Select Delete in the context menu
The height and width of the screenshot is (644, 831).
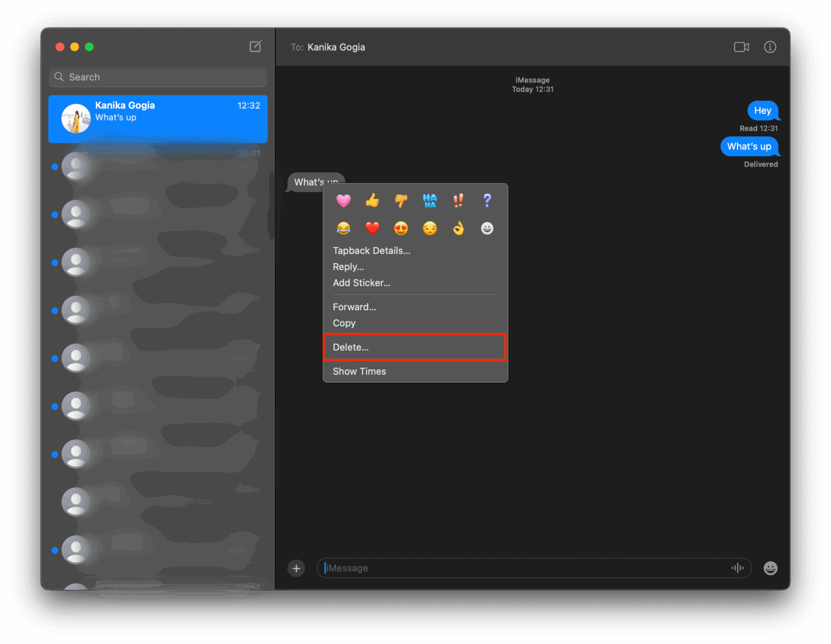[x=350, y=347]
